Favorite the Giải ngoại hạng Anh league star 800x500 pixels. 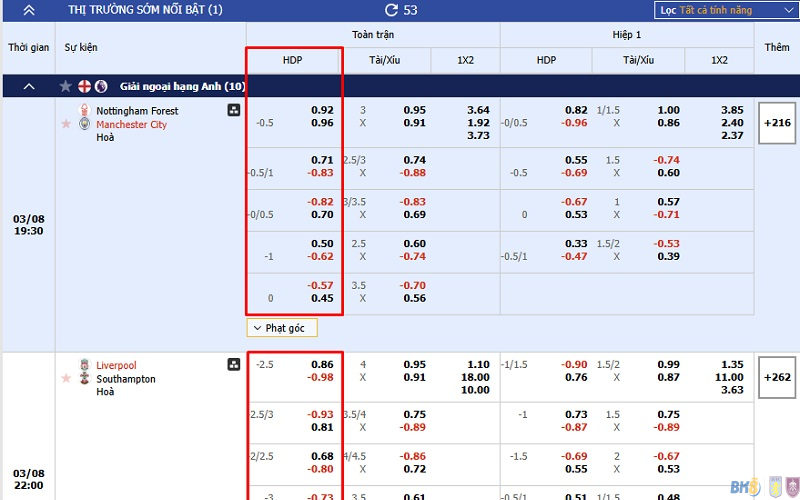[x=67, y=87]
